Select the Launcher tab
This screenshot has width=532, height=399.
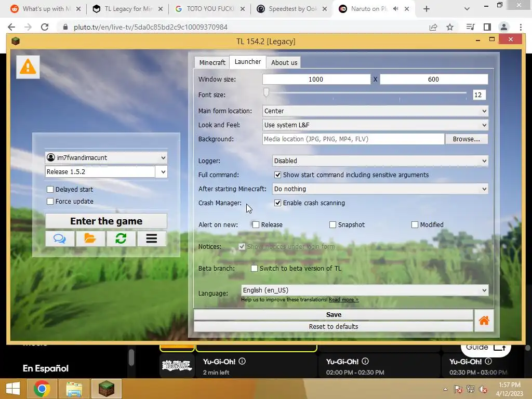coord(248,62)
